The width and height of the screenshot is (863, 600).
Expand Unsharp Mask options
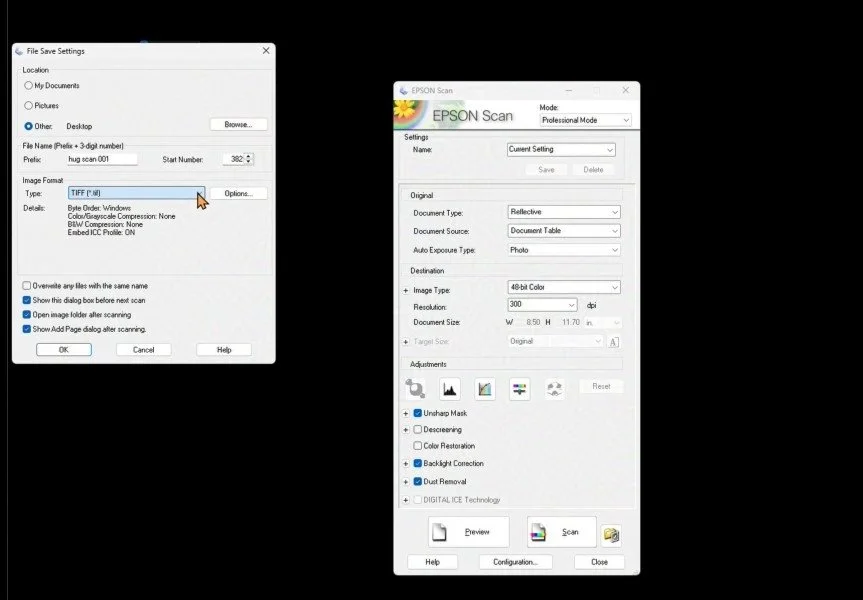406,413
